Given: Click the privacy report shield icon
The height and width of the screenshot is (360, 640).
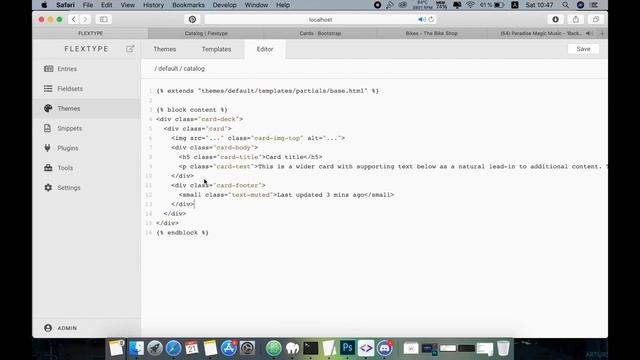Looking at the screenshot, I should click(192, 19).
